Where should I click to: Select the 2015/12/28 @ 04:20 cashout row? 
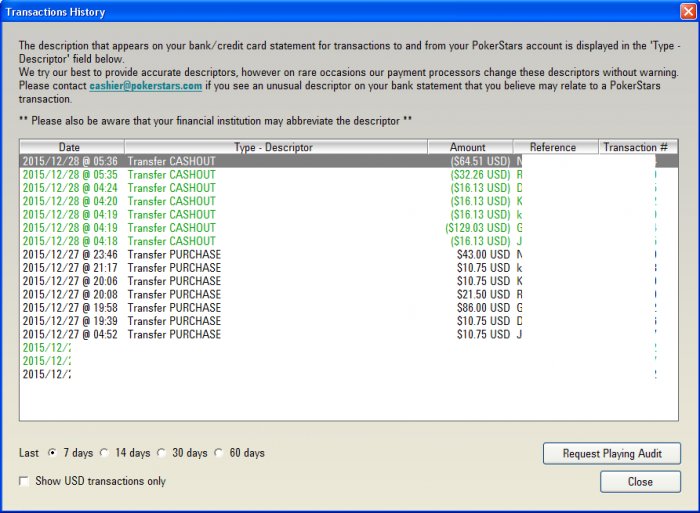pos(349,201)
